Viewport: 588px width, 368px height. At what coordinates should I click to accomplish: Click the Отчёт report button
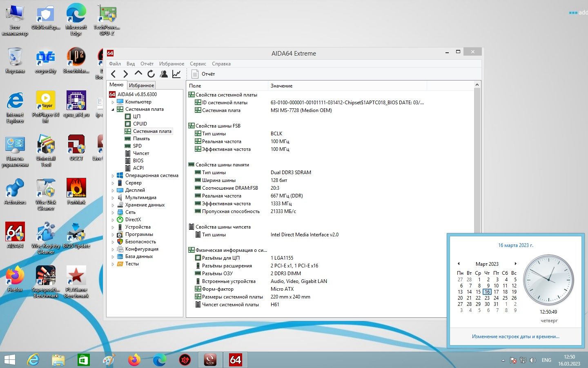point(203,74)
